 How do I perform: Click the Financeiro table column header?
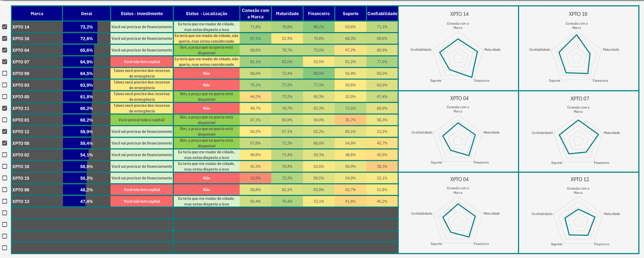319,14
